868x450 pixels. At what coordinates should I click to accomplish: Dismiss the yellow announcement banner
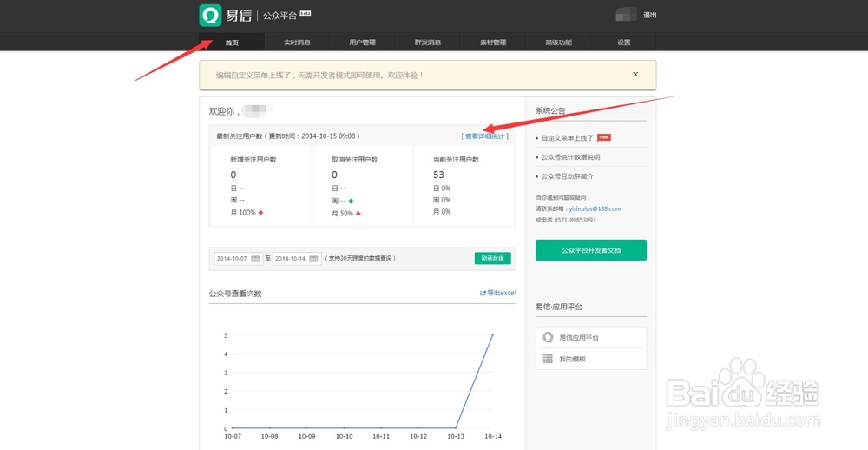tap(635, 74)
